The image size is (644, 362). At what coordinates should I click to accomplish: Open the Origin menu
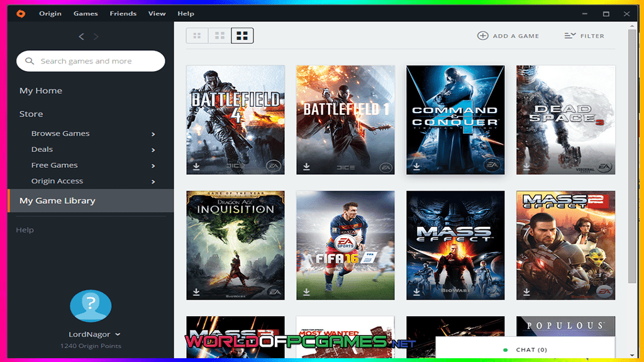50,14
